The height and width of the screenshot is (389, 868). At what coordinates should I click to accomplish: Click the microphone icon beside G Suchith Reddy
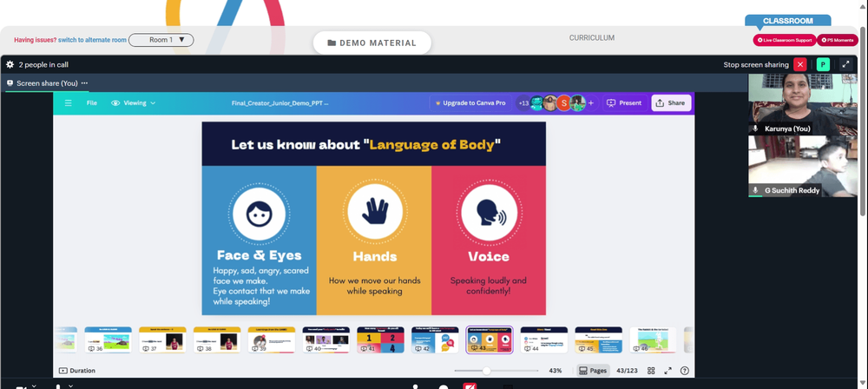point(756,191)
